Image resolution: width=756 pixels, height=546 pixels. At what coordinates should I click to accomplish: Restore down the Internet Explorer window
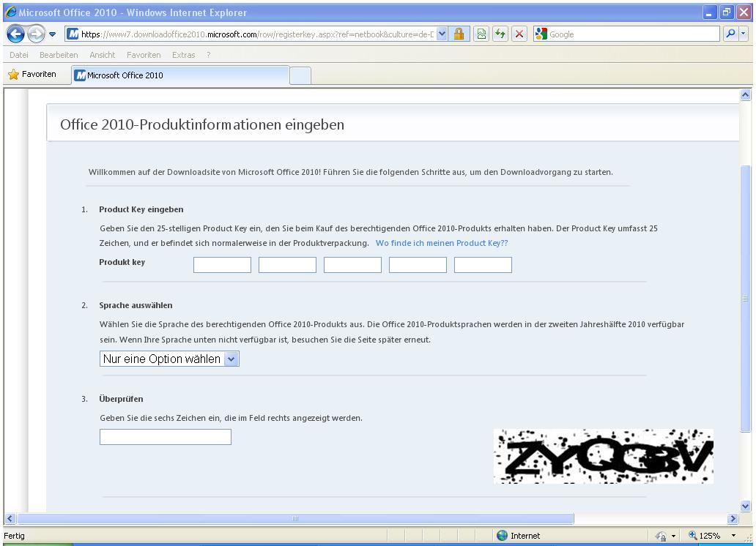(x=726, y=12)
